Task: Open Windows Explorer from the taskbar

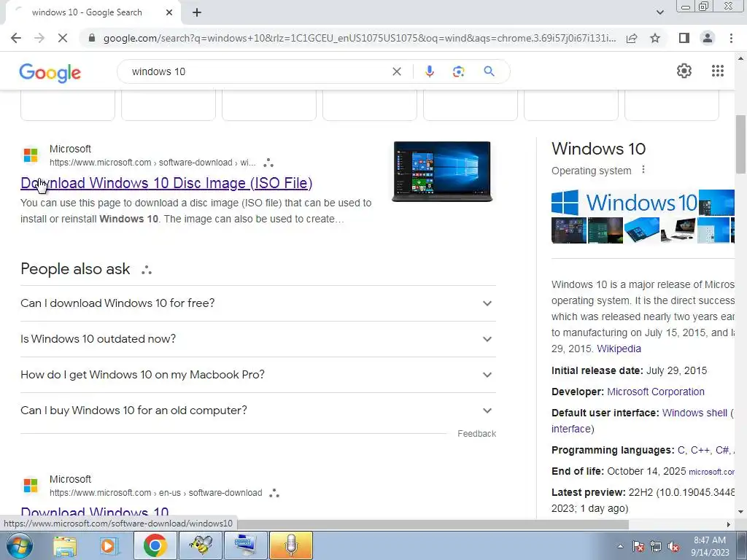Action: [x=65, y=545]
